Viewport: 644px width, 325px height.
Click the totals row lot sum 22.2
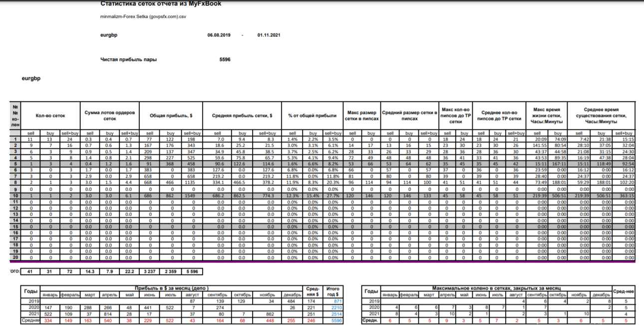[131, 272]
